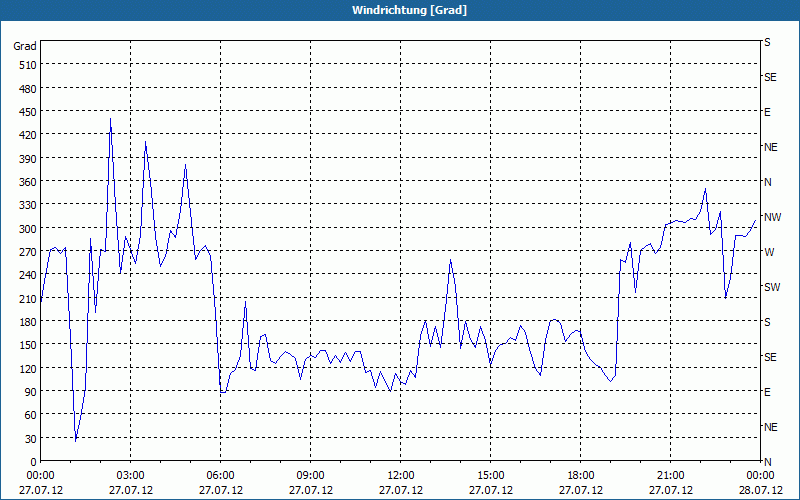Select the 18:00 time marker
The height and width of the screenshot is (500, 800).
(x=580, y=476)
